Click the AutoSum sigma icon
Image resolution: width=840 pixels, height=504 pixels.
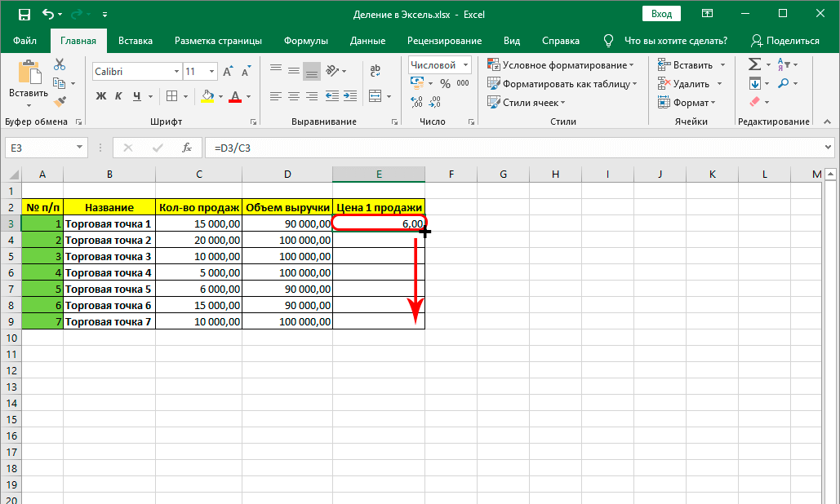(754, 64)
